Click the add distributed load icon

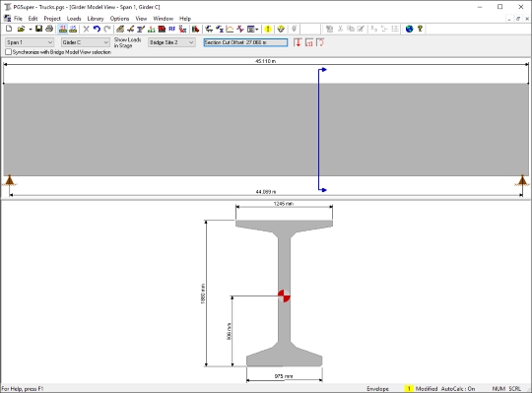[x=308, y=42]
